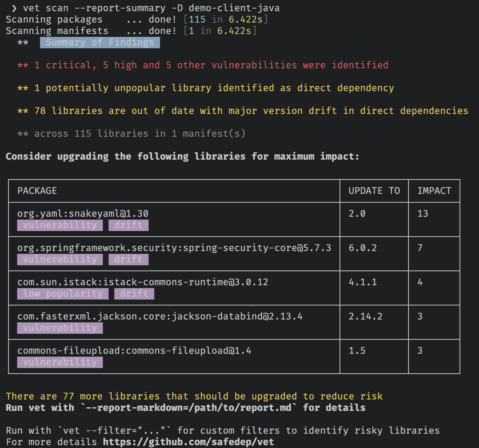
Task: Open the github.com/safedep/vet link
Action: [x=188, y=442]
